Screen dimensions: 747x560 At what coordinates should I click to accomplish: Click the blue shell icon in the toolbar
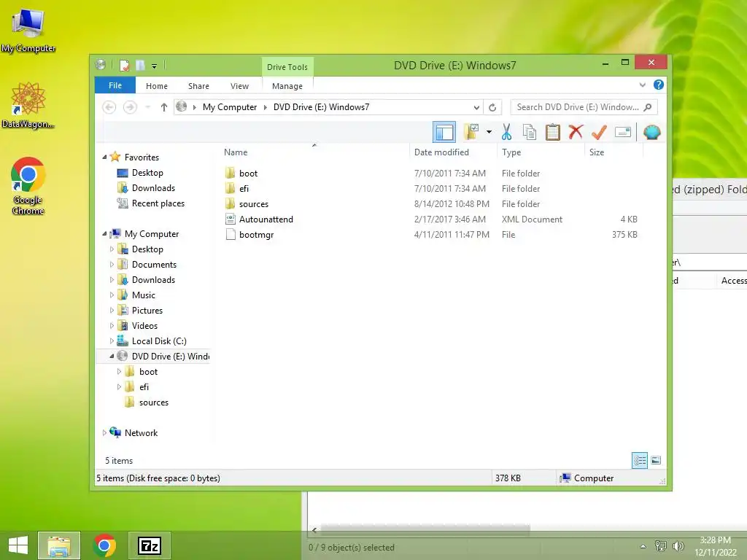[x=651, y=132]
